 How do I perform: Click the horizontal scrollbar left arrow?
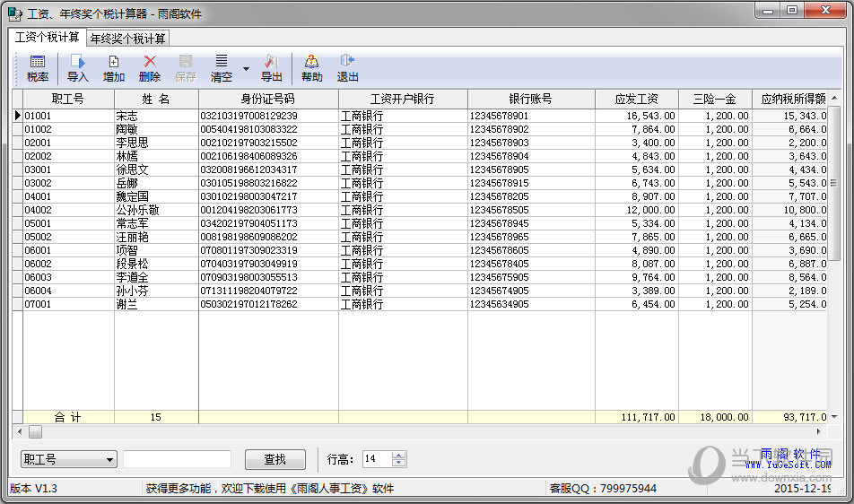tap(20, 432)
